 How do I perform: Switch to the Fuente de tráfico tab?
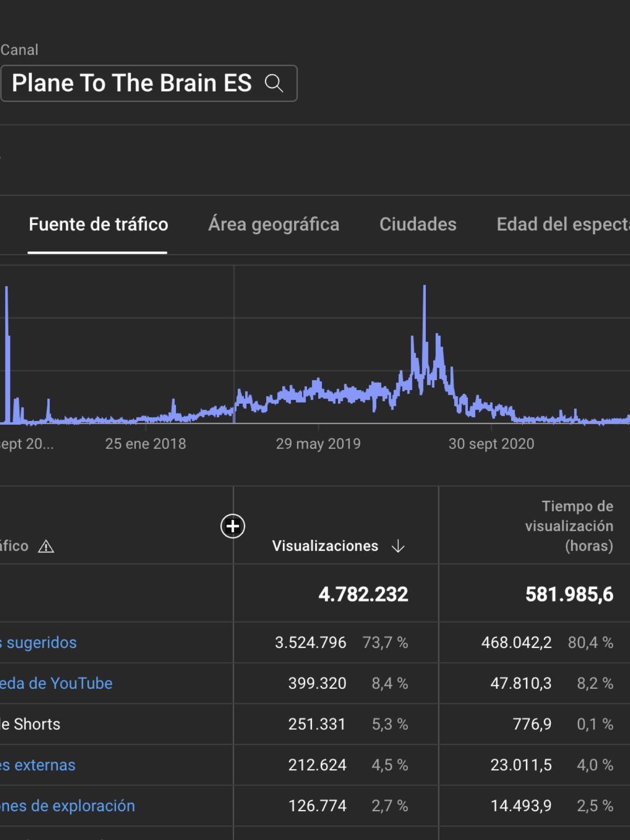(x=98, y=225)
